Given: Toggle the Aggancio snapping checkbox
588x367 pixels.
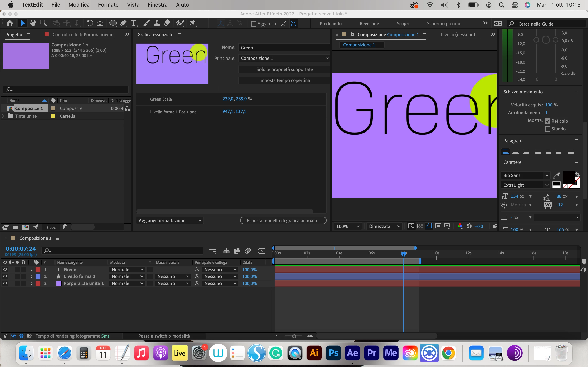Looking at the screenshot, I should 253,24.
